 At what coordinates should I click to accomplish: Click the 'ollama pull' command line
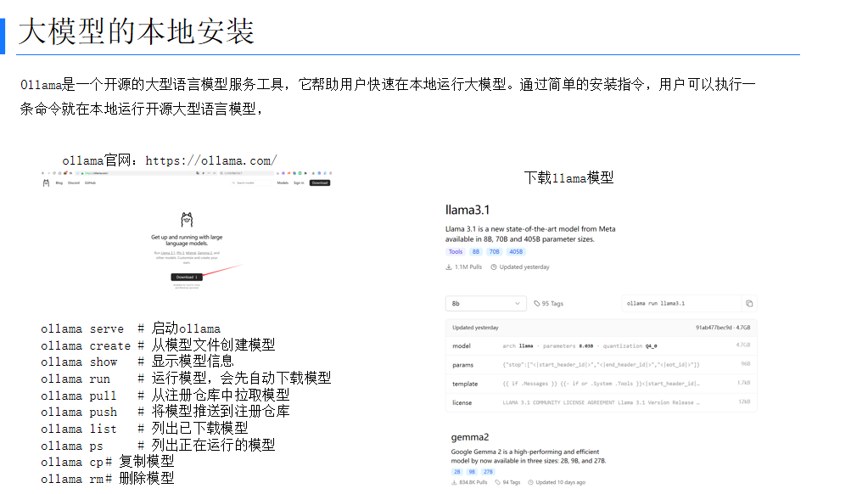pyautogui.click(x=165, y=396)
